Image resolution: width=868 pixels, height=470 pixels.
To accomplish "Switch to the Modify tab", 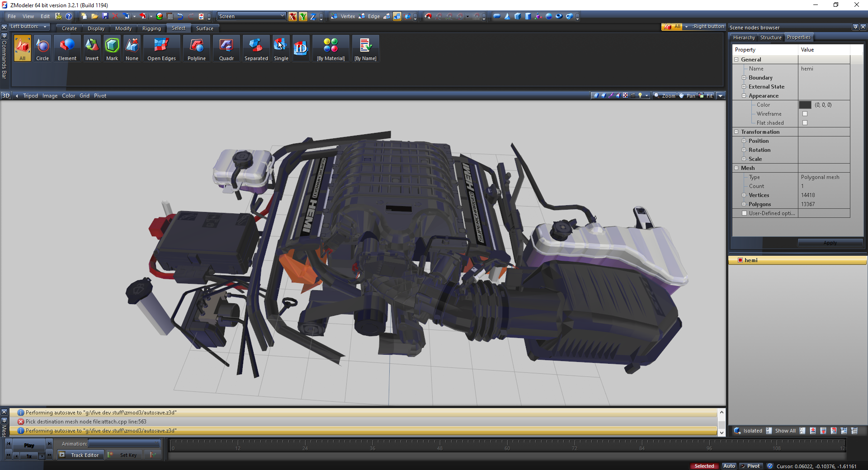I will coord(123,28).
